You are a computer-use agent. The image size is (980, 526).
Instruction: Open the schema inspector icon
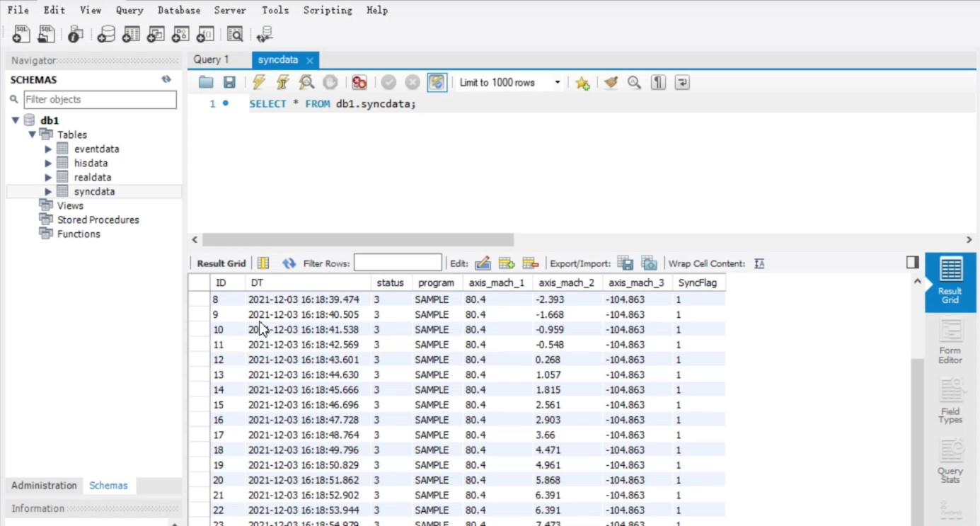point(75,34)
